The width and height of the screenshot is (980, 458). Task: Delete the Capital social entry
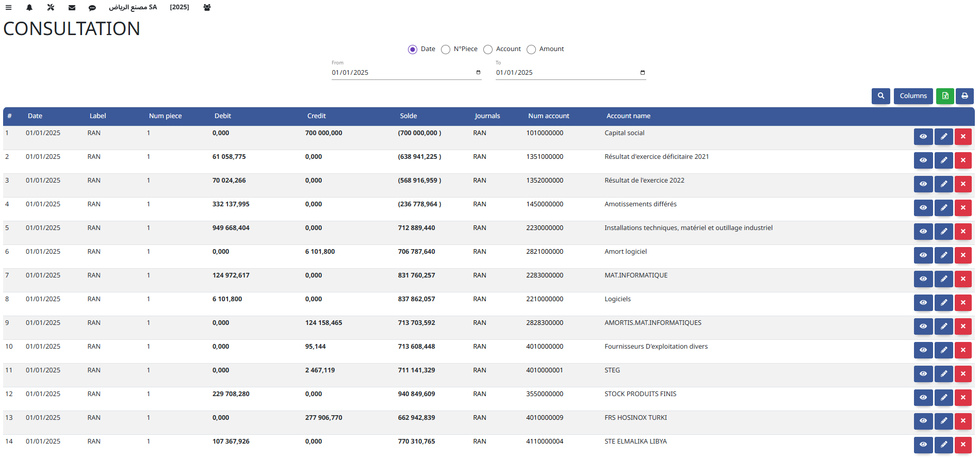(963, 137)
